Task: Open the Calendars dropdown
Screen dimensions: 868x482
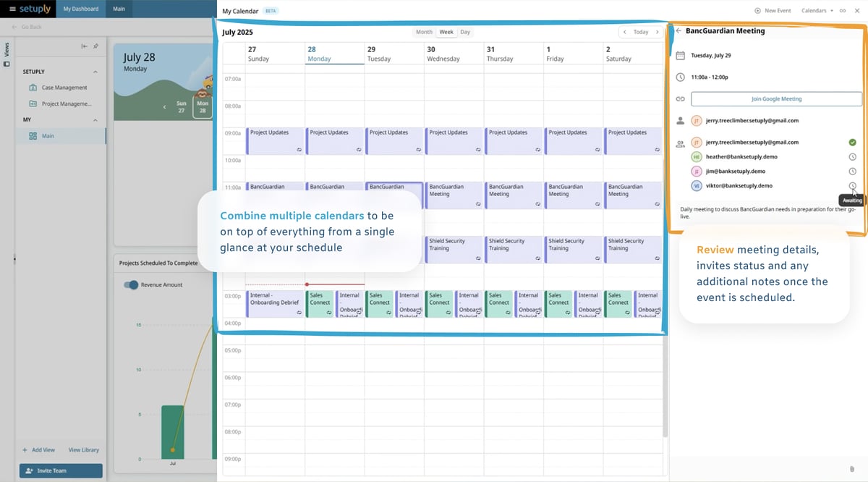Action: click(817, 11)
